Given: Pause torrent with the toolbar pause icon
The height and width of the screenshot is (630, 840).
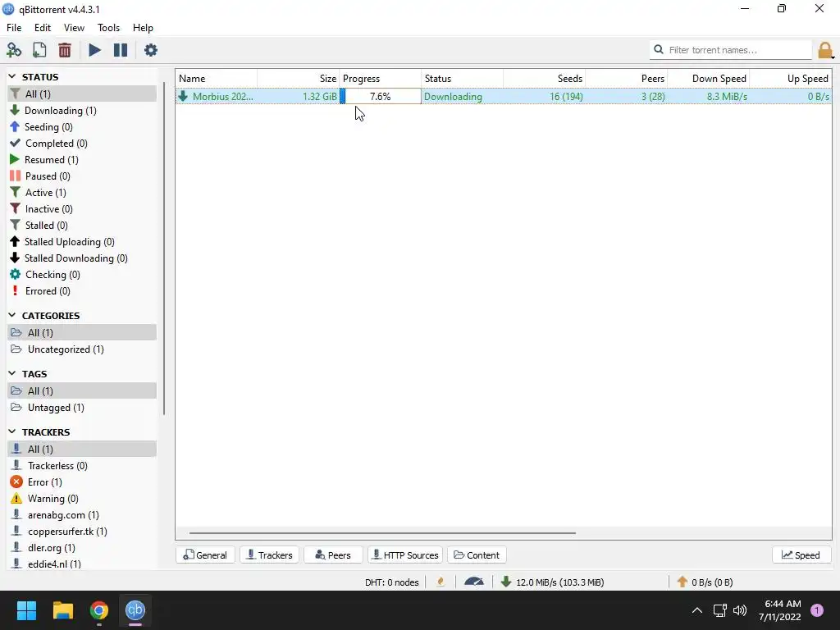Looking at the screenshot, I should [x=121, y=50].
